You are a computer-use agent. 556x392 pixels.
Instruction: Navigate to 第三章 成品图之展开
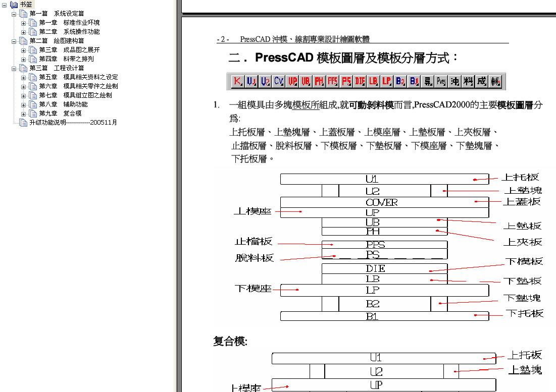click(x=70, y=50)
